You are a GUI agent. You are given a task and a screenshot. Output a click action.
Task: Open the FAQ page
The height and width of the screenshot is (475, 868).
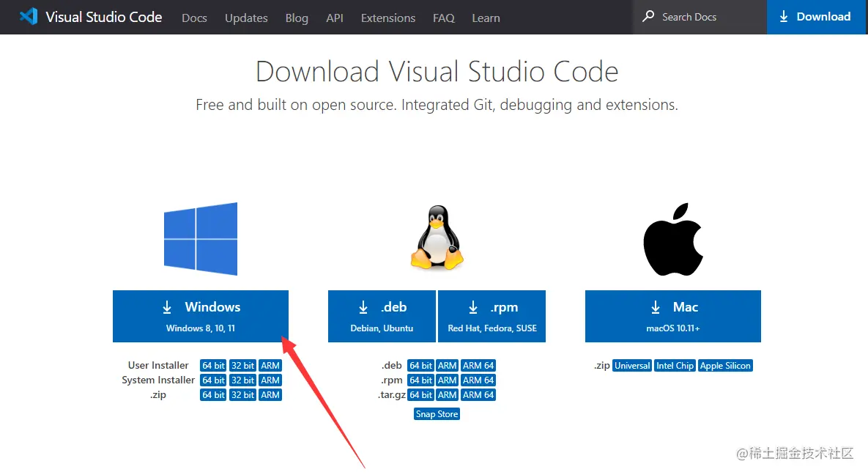(443, 18)
